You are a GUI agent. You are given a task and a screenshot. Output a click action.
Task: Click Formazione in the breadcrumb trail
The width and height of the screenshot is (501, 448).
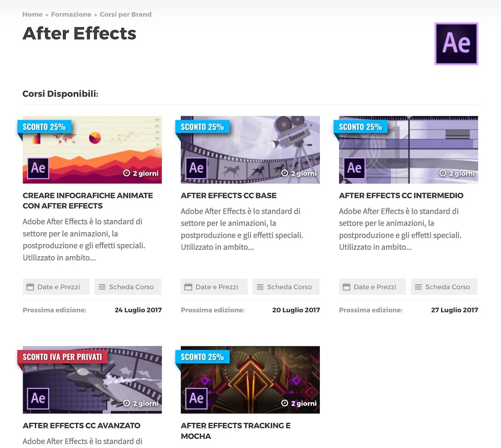(x=71, y=14)
